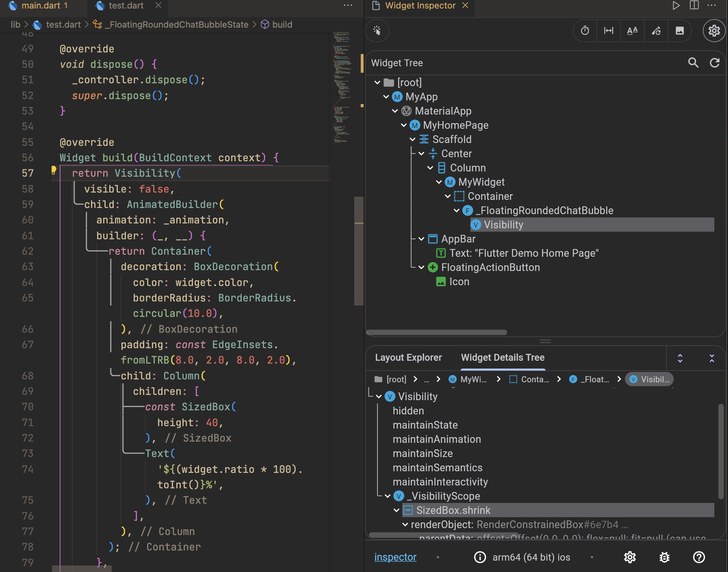Click Widget Tree horizontal scrollbar
728x572 pixels.
tap(436, 332)
